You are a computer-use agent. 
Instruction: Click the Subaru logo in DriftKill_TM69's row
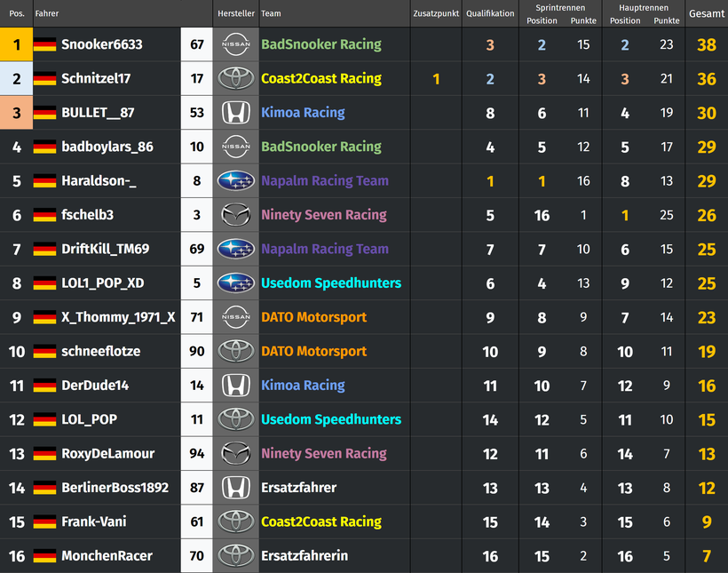point(236,249)
